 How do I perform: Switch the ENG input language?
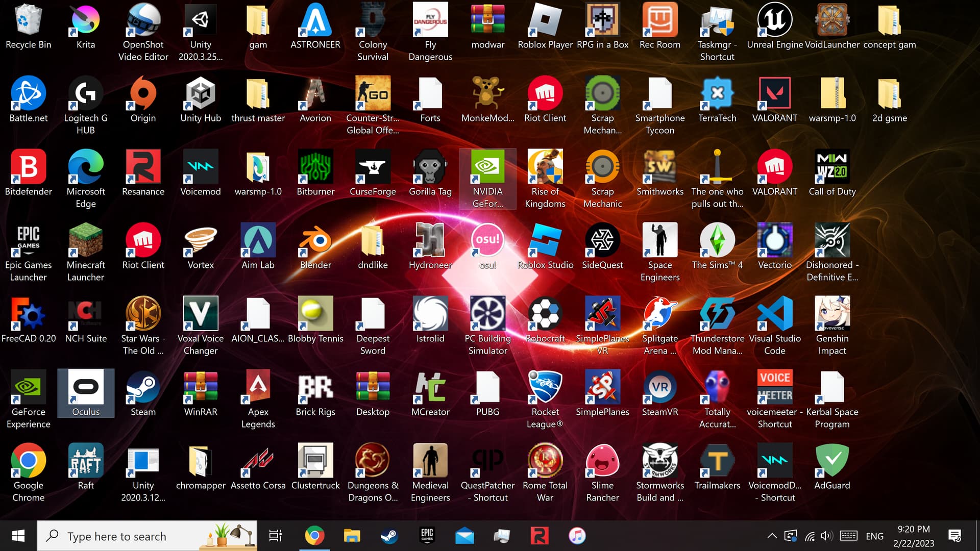pyautogui.click(x=874, y=536)
